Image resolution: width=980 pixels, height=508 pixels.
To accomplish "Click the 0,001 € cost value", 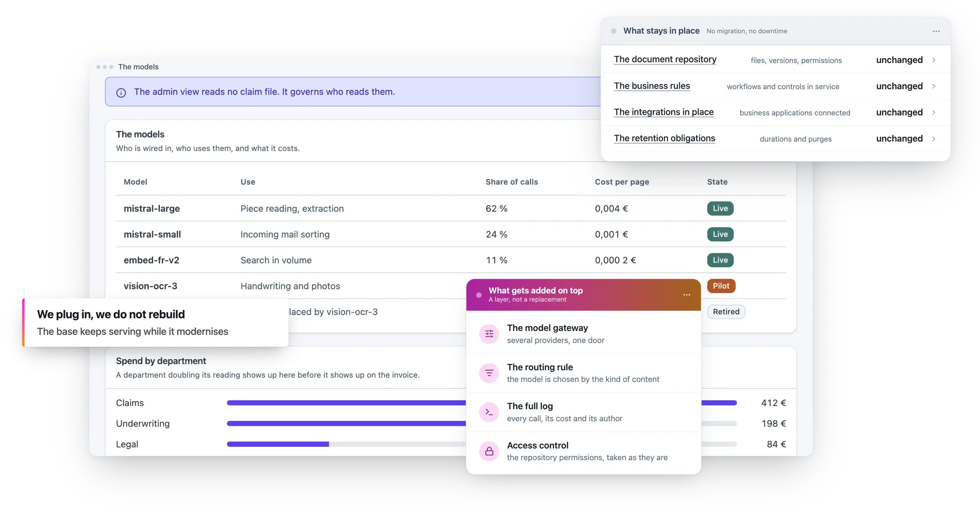I will (611, 235).
